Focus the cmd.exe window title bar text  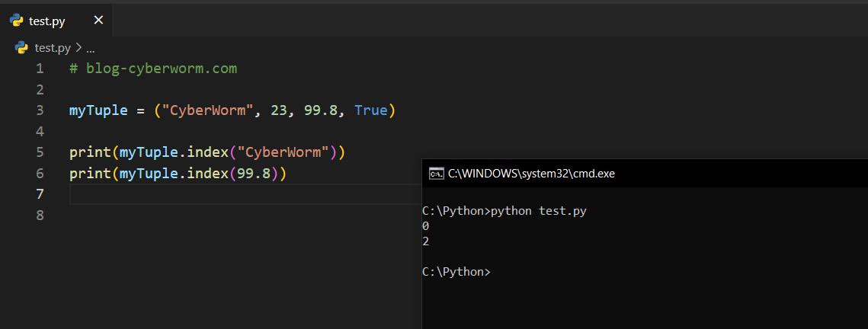pyautogui.click(x=530, y=173)
